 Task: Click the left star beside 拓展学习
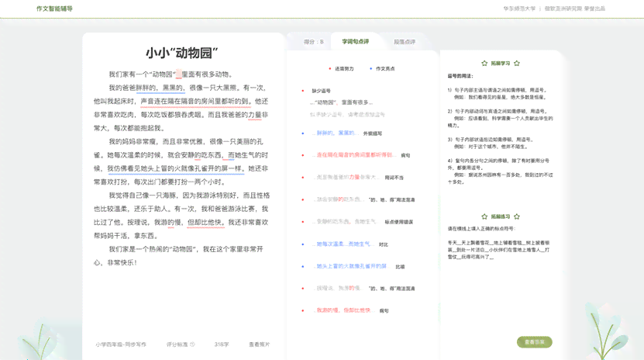coord(484,64)
